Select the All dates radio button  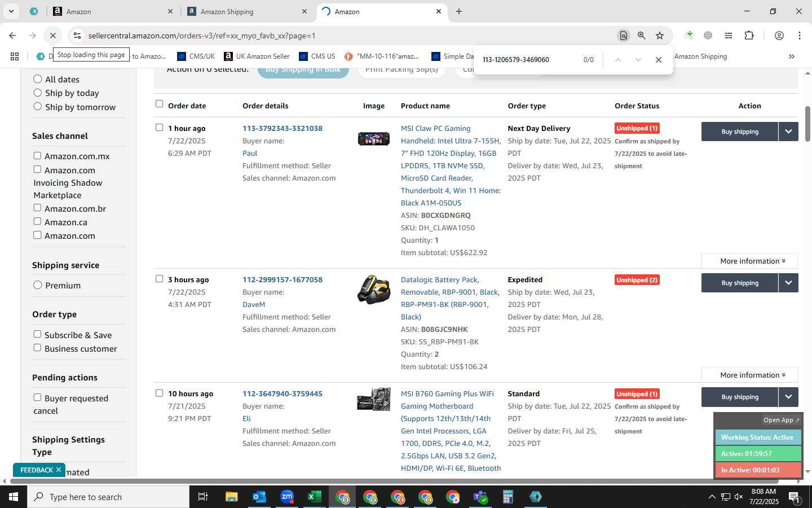(38, 79)
